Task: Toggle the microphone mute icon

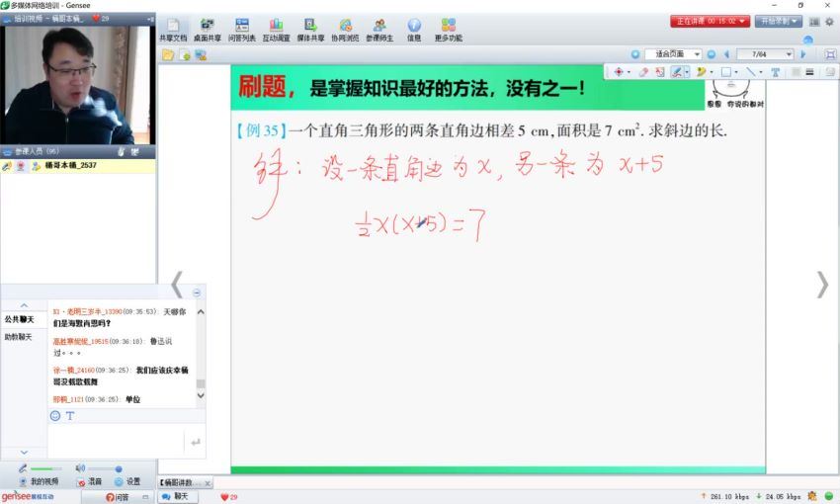Action: click(23, 467)
